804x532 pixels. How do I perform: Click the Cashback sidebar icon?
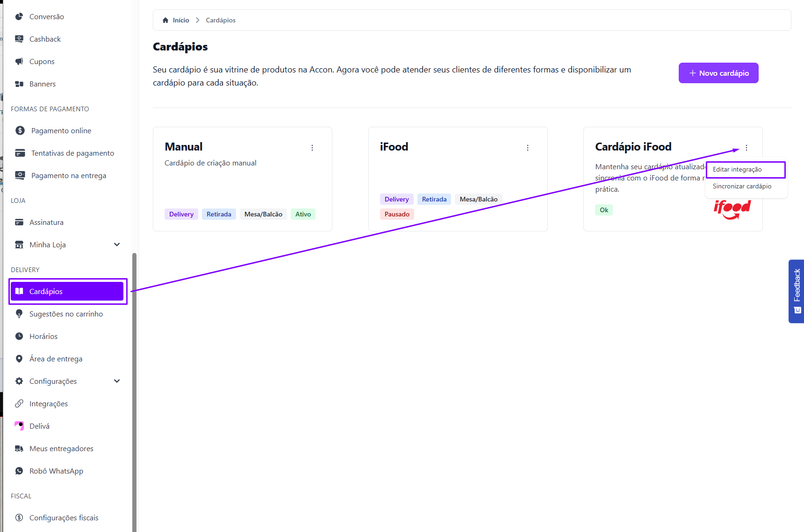pyautogui.click(x=19, y=39)
